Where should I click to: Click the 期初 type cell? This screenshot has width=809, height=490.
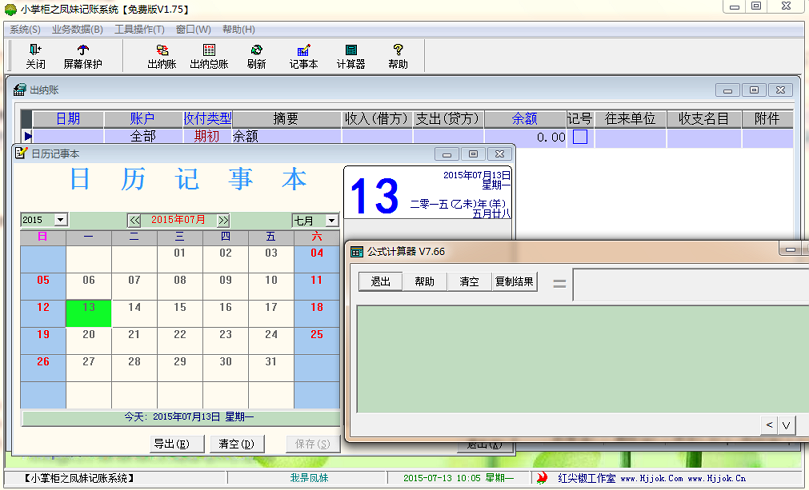click(207, 137)
